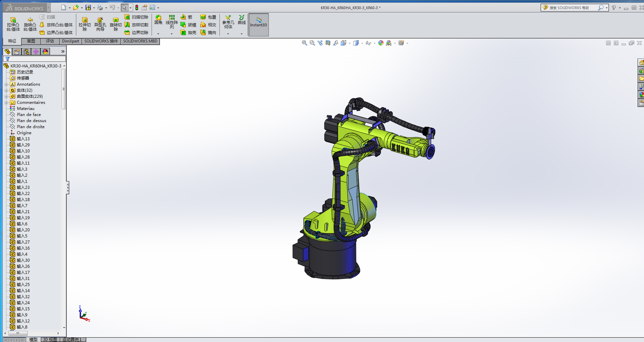Switch to the 草图 sketch tab
The height and width of the screenshot is (342, 644).
point(31,41)
